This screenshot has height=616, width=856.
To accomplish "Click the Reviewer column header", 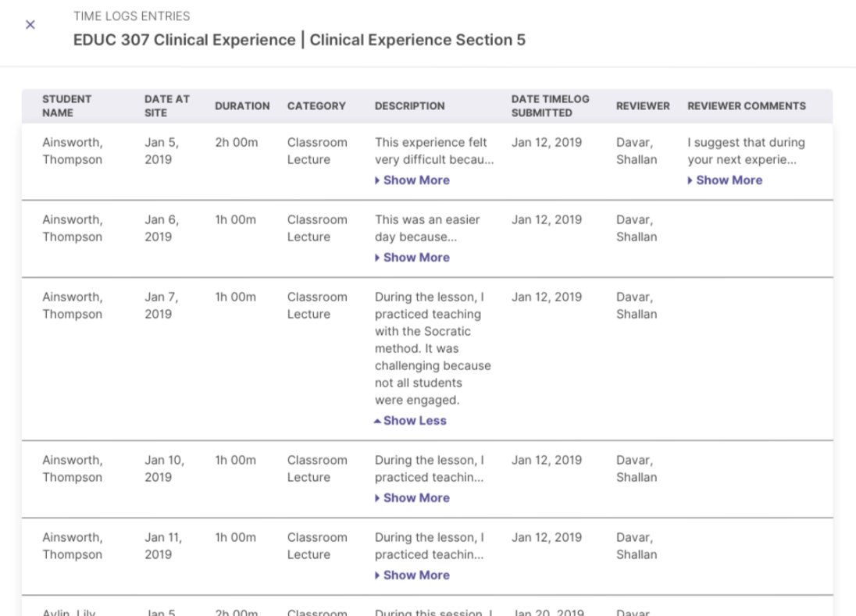I will 643,106.
